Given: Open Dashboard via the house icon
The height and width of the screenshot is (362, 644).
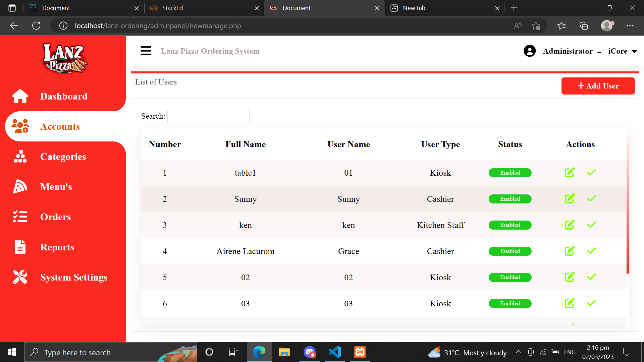Looking at the screenshot, I should 20,96.
